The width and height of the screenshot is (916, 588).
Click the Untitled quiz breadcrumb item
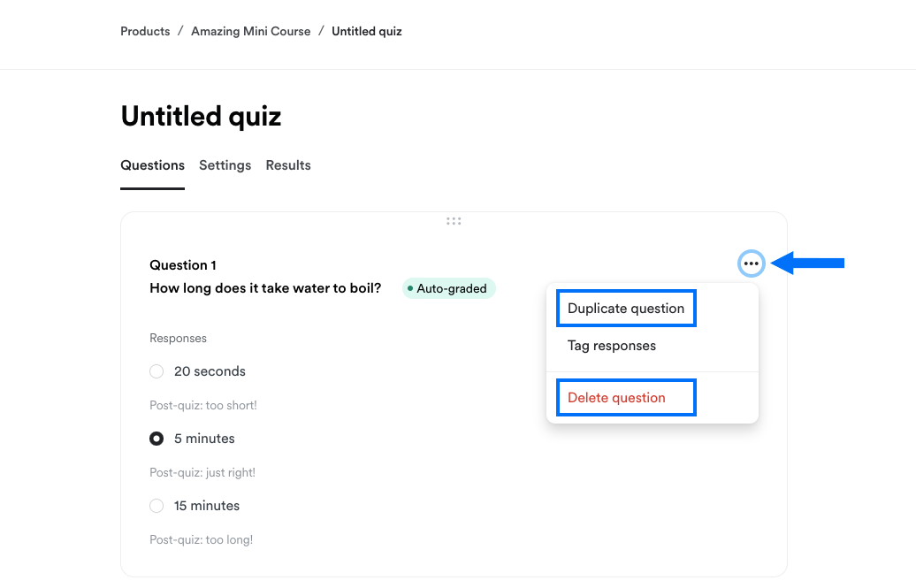(366, 31)
